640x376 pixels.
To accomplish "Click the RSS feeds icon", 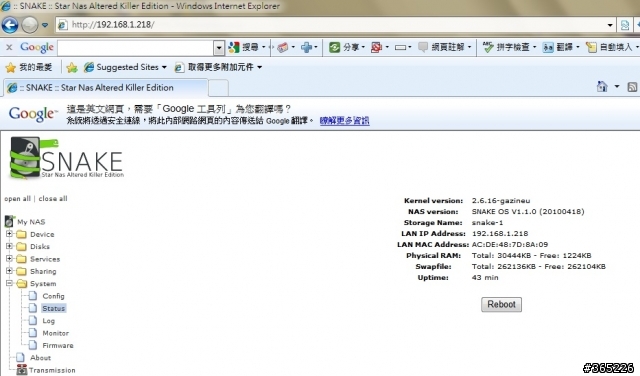I will 632,87.
